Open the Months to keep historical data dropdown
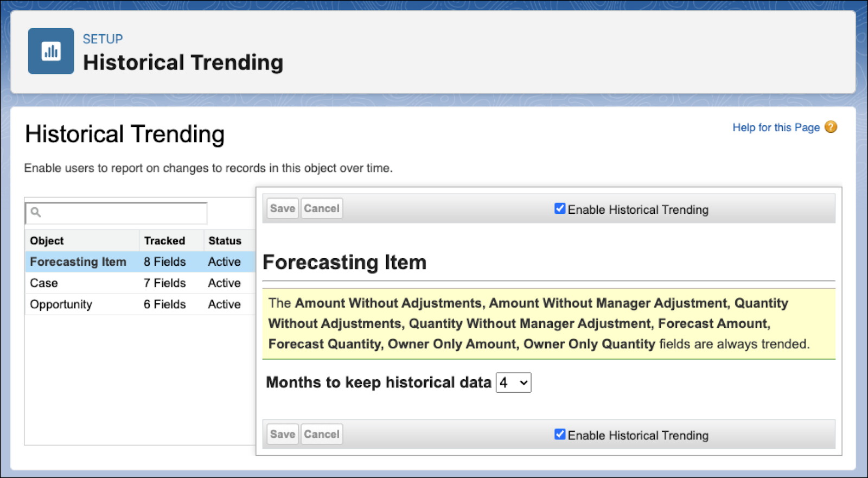The image size is (868, 478). point(513,383)
